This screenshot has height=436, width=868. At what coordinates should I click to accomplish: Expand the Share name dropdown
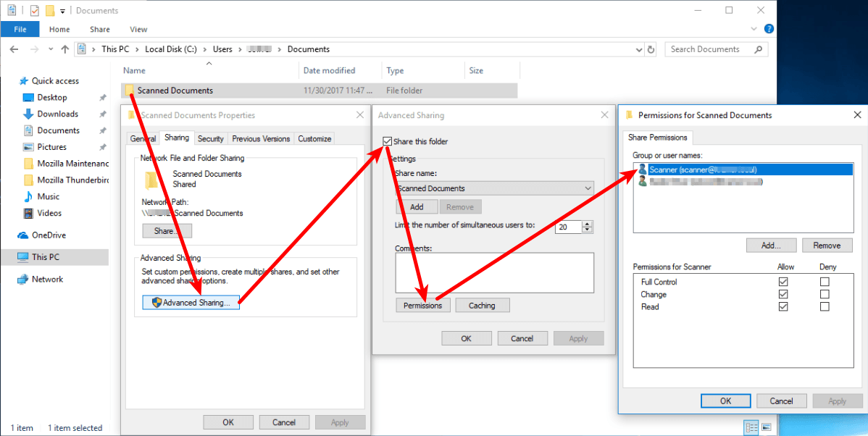587,188
